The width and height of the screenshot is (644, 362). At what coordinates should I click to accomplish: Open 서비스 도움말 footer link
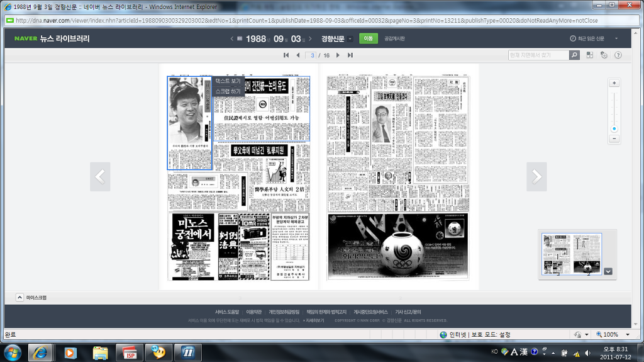pos(226,312)
